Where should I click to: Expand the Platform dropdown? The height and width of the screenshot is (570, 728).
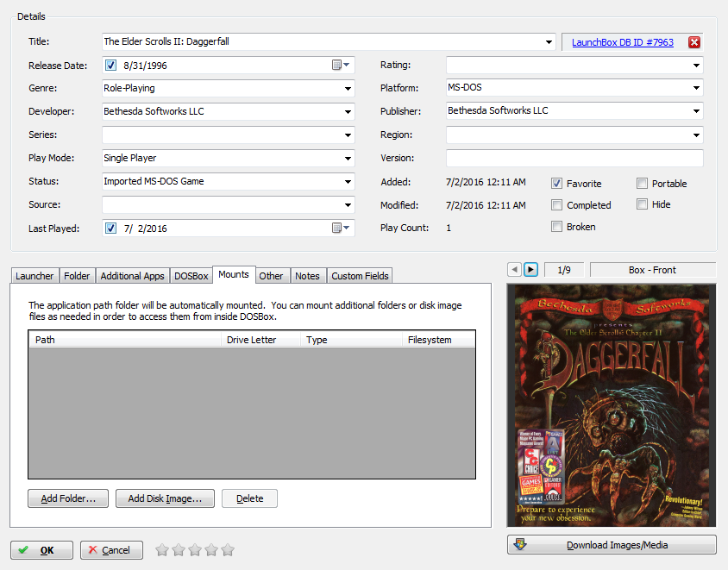(696, 87)
